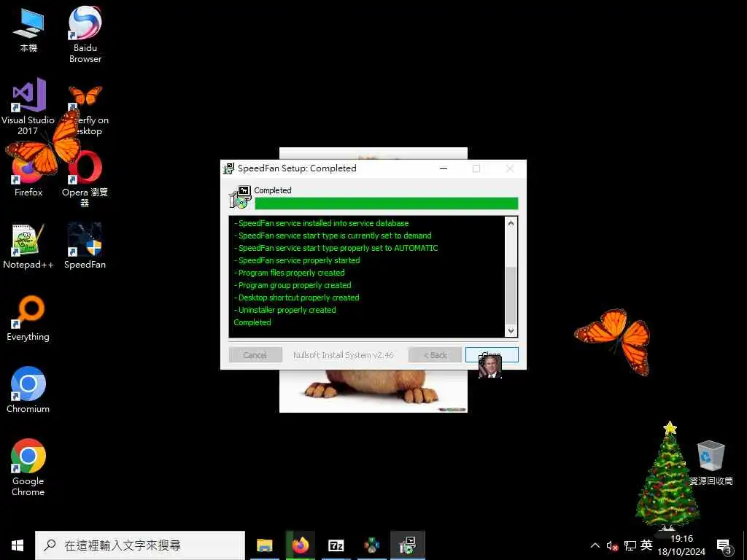Select the Firefox desktop shortcut

[x=28, y=174]
